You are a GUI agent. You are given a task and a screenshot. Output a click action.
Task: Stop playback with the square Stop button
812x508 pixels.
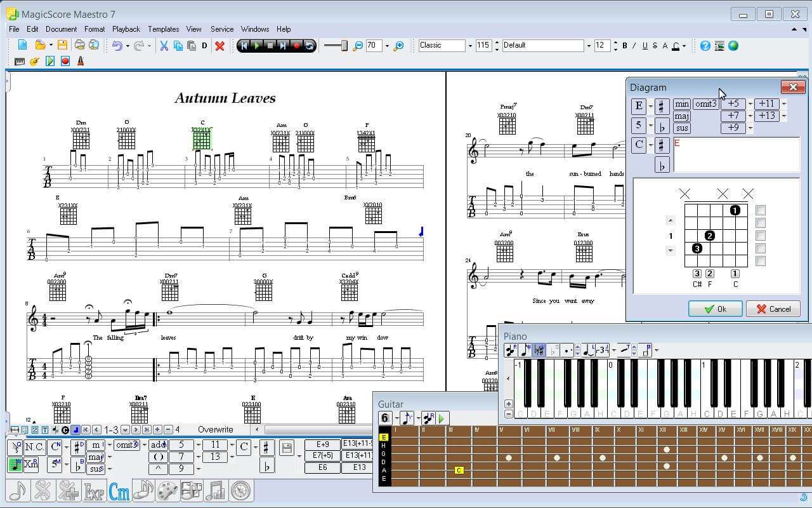(270, 46)
